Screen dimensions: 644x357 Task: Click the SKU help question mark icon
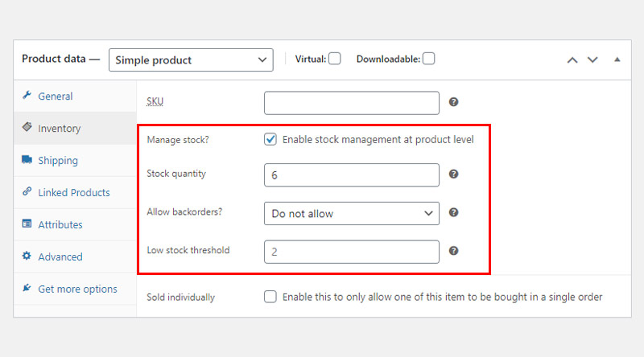click(x=453, y=102)
